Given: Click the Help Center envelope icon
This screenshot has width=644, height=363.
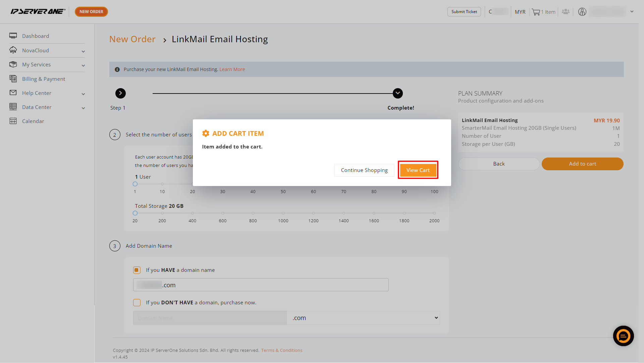Looking at the screenshot, I should pyautogui.click(x=13, y=93).
